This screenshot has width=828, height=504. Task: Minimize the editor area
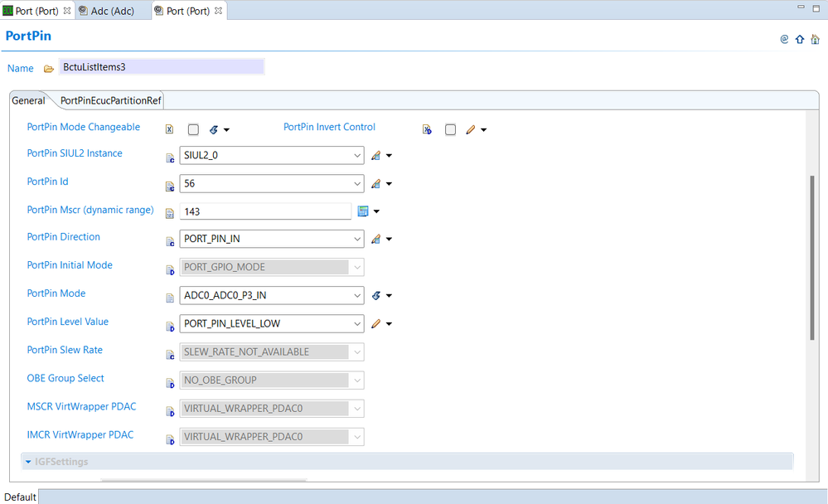(x=801, y=7)
